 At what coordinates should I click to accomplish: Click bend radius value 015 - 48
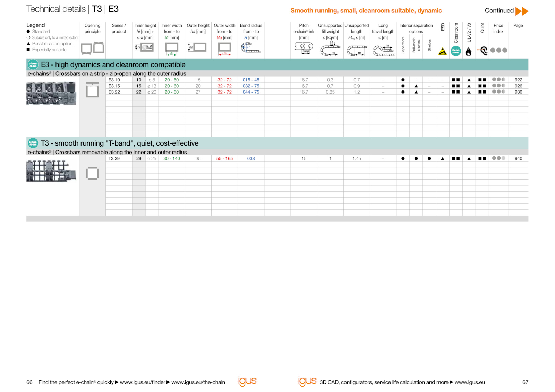(x=251, y=80)
